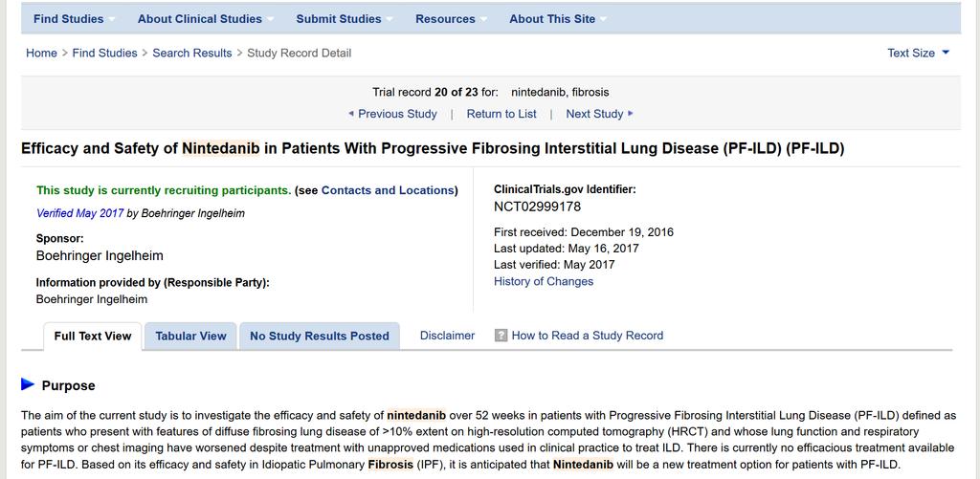The height and width of the screenshot is (479, 980).
Task: Expand the Resources menu
Action: point(446,19)
